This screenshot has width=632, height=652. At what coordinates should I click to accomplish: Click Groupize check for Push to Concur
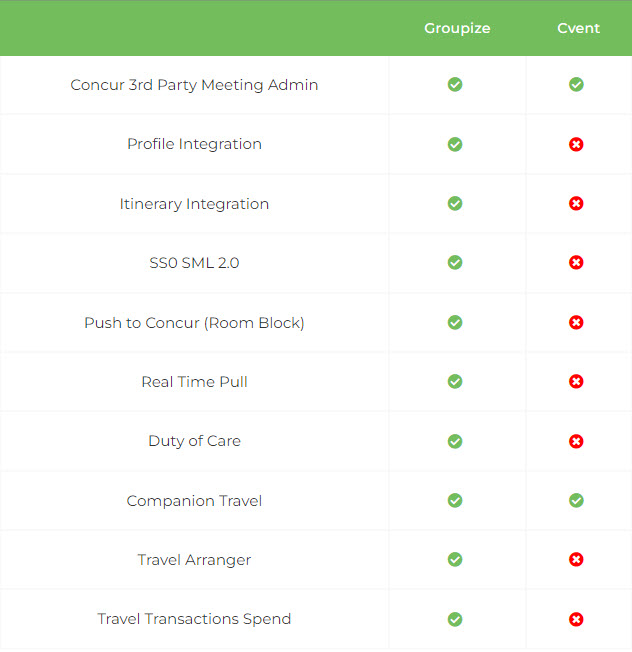coord(455,322)
